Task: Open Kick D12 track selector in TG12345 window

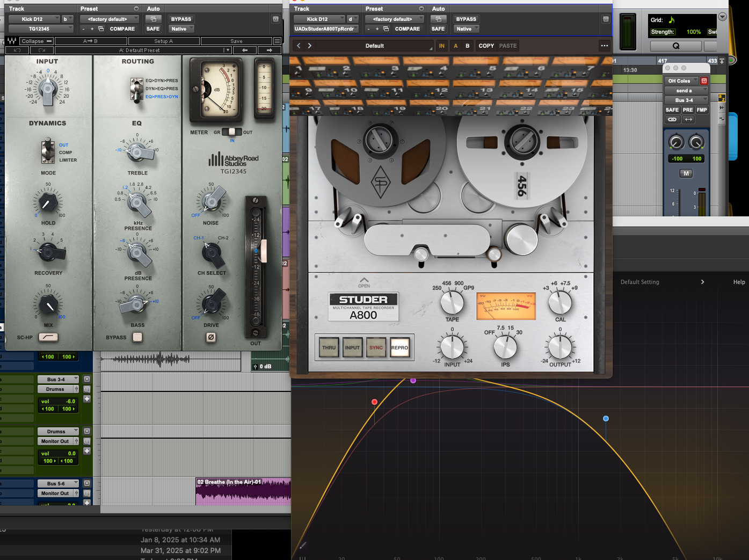Action: 34,19
